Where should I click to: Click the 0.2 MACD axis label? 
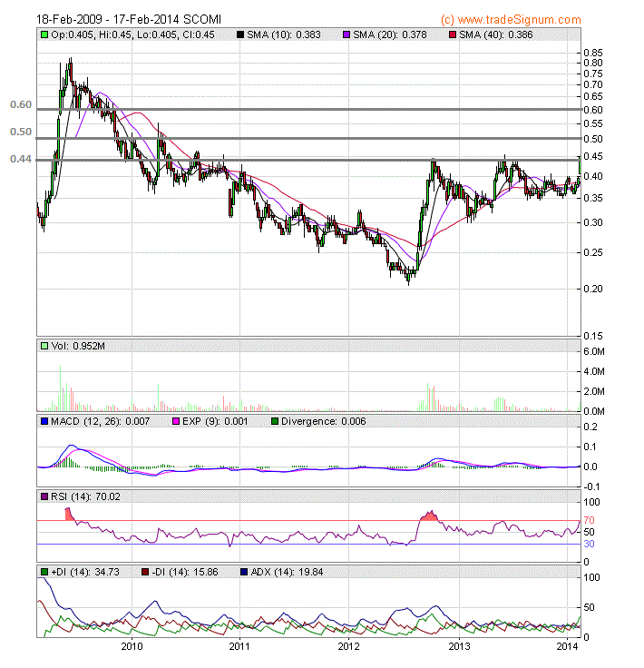click(x=590, y=427)
